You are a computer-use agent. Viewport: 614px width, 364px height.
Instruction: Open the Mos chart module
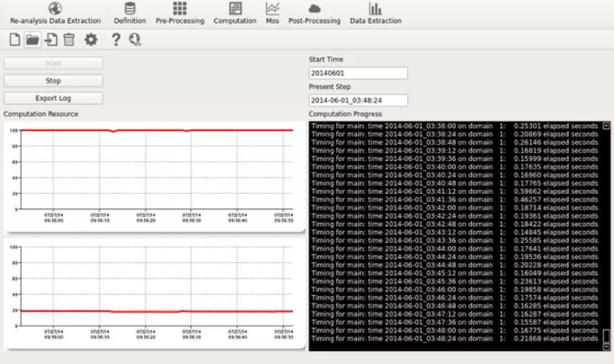pyautogui.click(x=272, y=12)
